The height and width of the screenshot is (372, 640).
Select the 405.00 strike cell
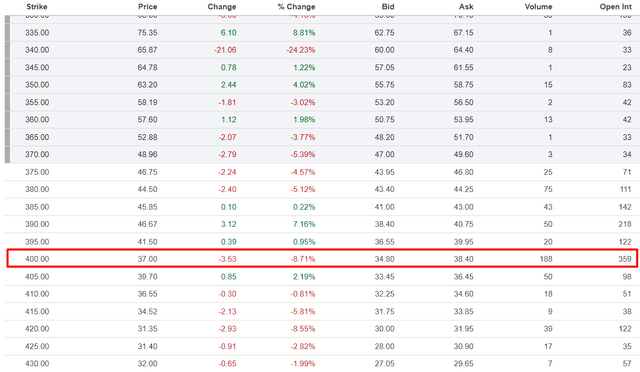pyautogui.click(x=37, y=276)
